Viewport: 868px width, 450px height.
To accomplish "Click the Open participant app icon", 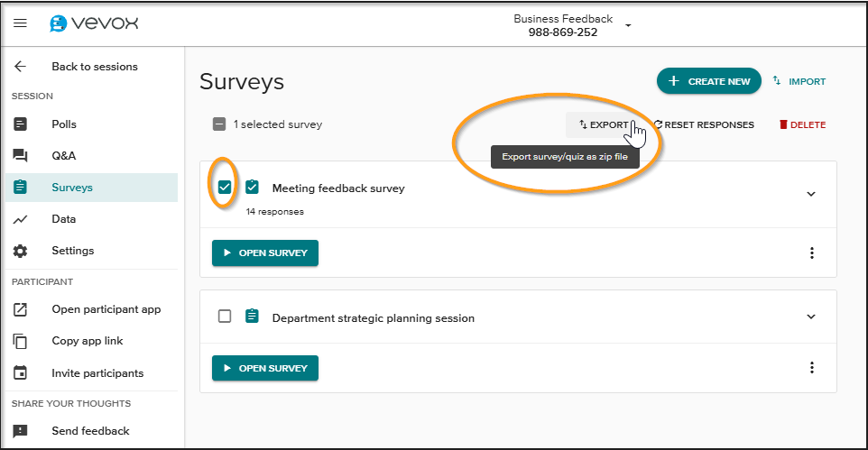I will coord(21,309).
